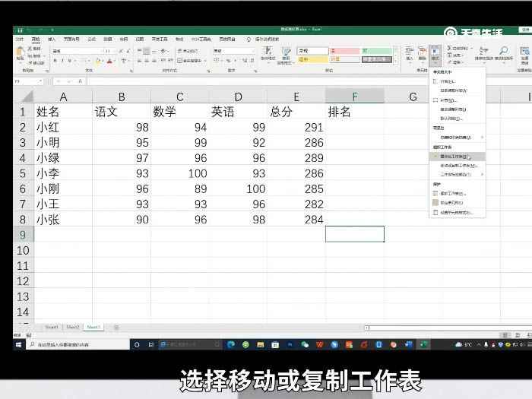Click the Paste clipboard icon
The height and width of the screenshot is (399, 532).
pyautogui.click(x=21, y=52)
